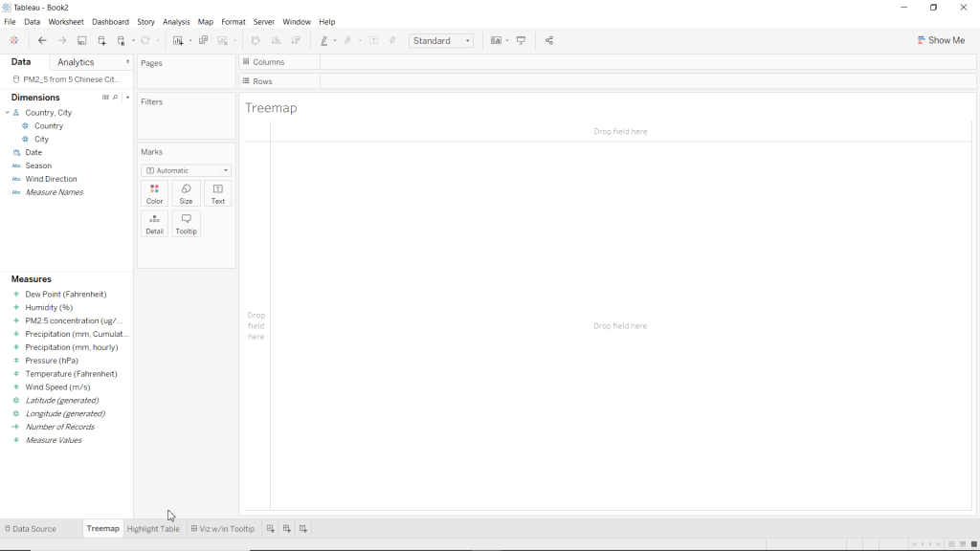Open the Standard fit dropdown
The image size is (980, 551).
[x=441, y=41]
